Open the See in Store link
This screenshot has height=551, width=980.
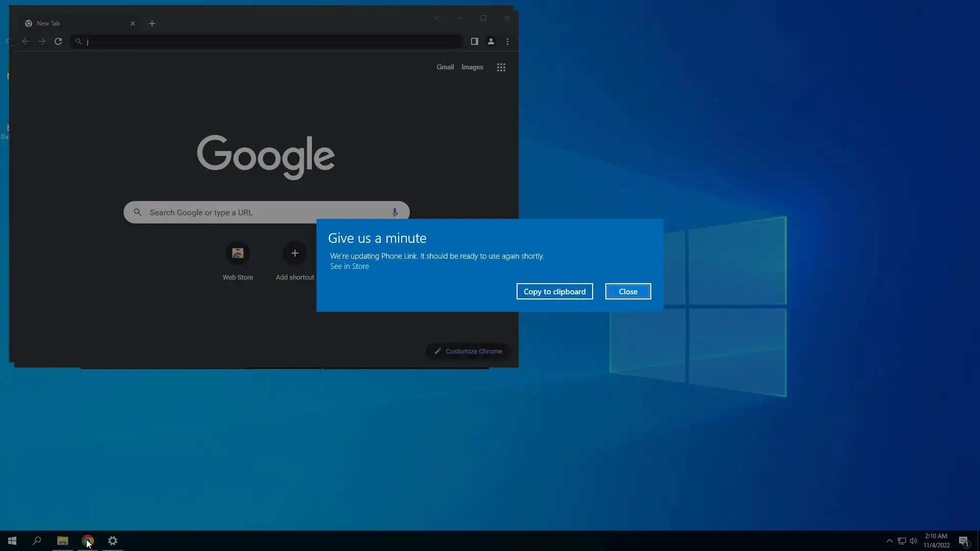coord(349,266)
